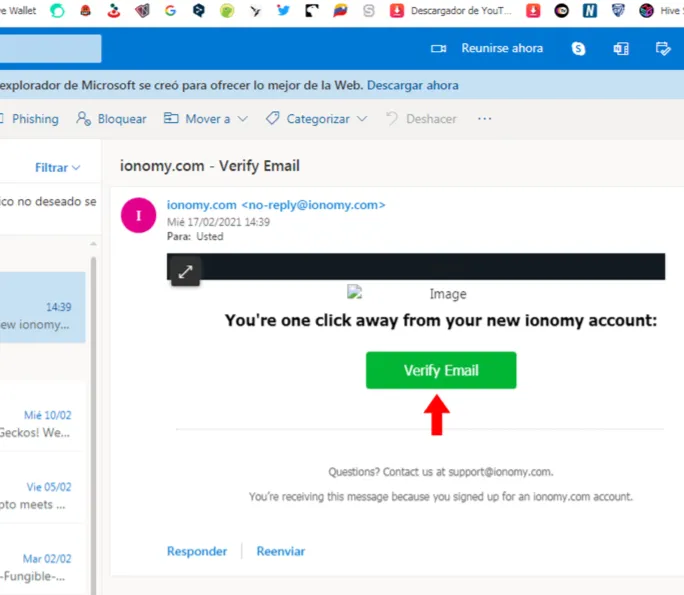Click the support@ionomy.com contact text
This screenshot has width=684, height=595.
click(499, 472)
